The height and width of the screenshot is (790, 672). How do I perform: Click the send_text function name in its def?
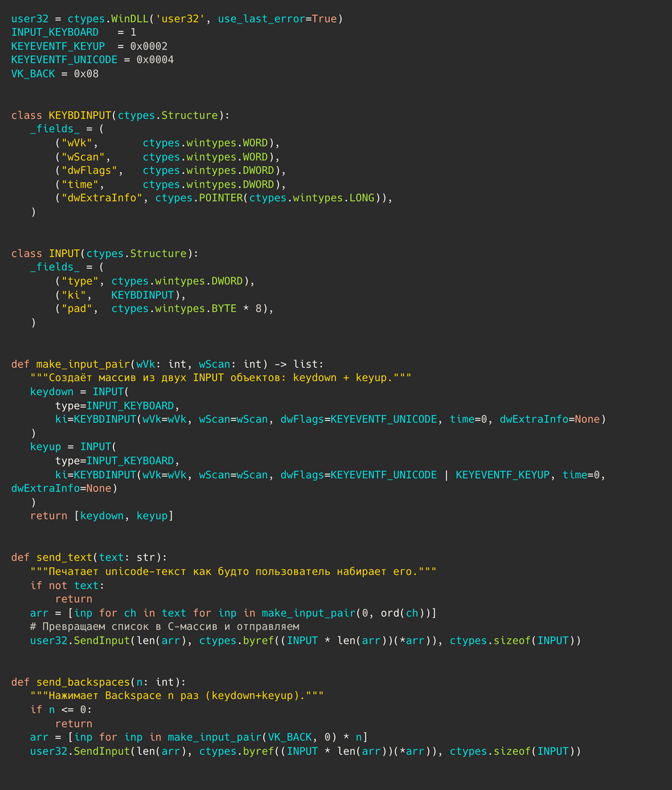[x=64, y=557]
